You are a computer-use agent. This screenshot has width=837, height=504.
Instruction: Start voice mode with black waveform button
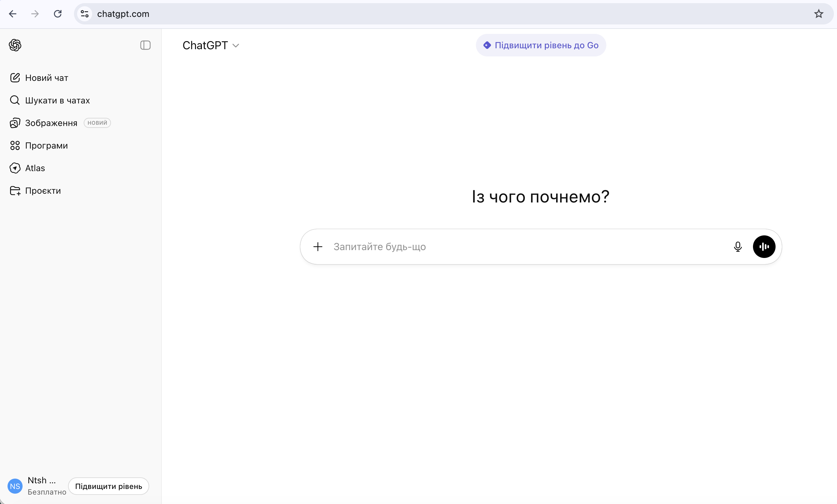[764, 247]
